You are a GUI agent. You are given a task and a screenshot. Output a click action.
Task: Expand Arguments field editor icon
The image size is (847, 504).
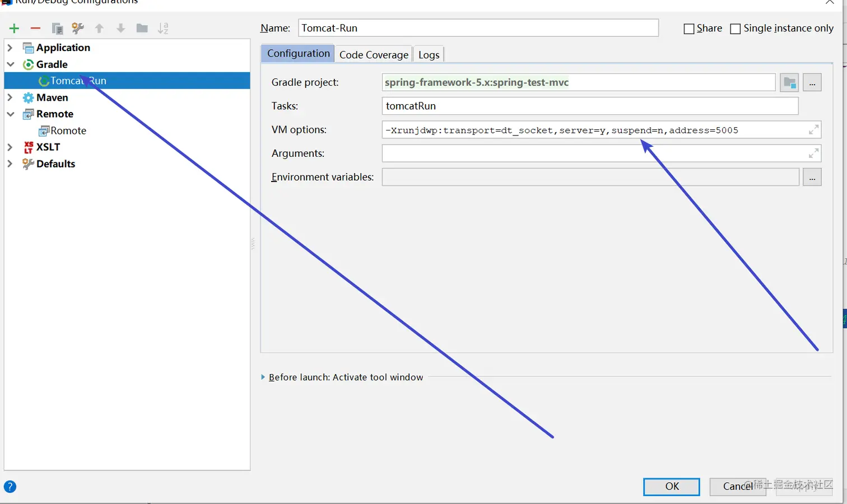pyautogui.click(x=813, y=153)
